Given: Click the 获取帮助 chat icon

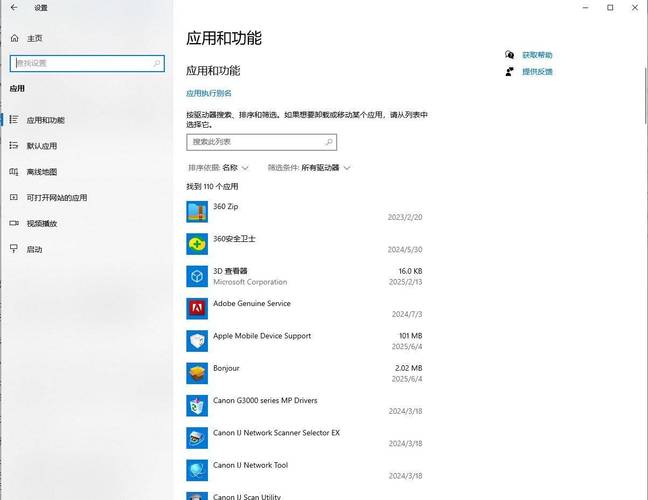Looking at the screenshot, I should 510,55.
